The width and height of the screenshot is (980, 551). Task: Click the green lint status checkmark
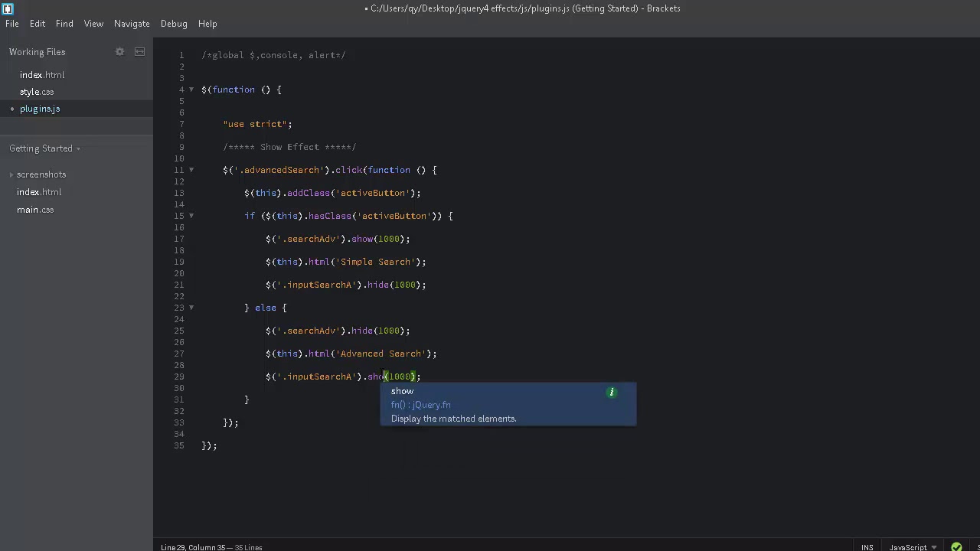[x=956, y=547]
